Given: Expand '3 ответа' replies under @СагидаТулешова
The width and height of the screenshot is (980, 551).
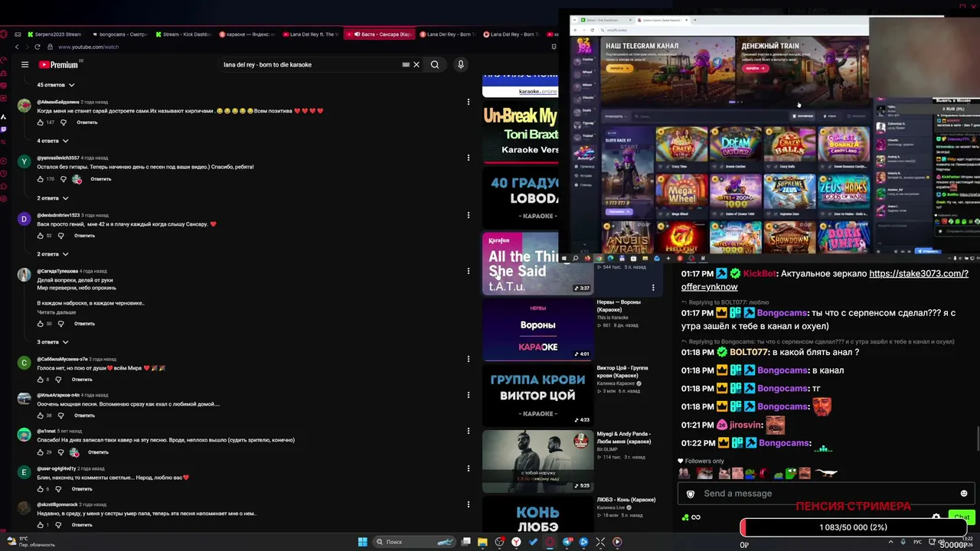Looking at the screenshot, I should tap(53, 342).
